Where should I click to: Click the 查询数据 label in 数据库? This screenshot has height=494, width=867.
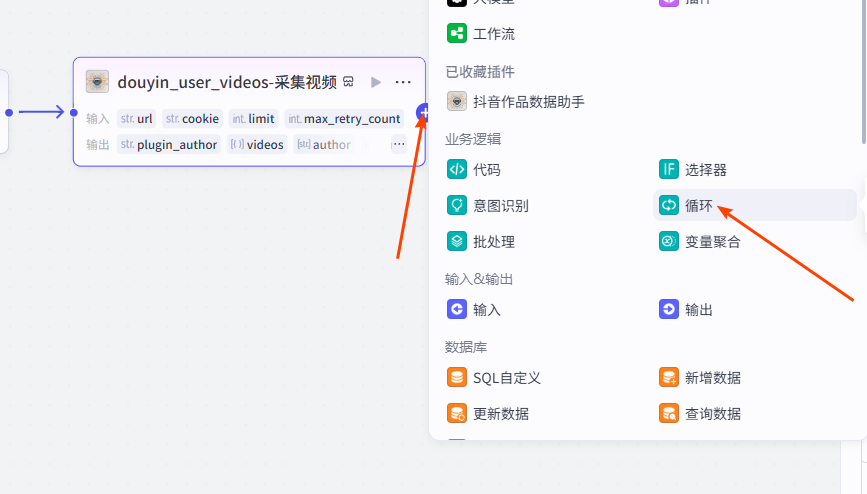713,414
